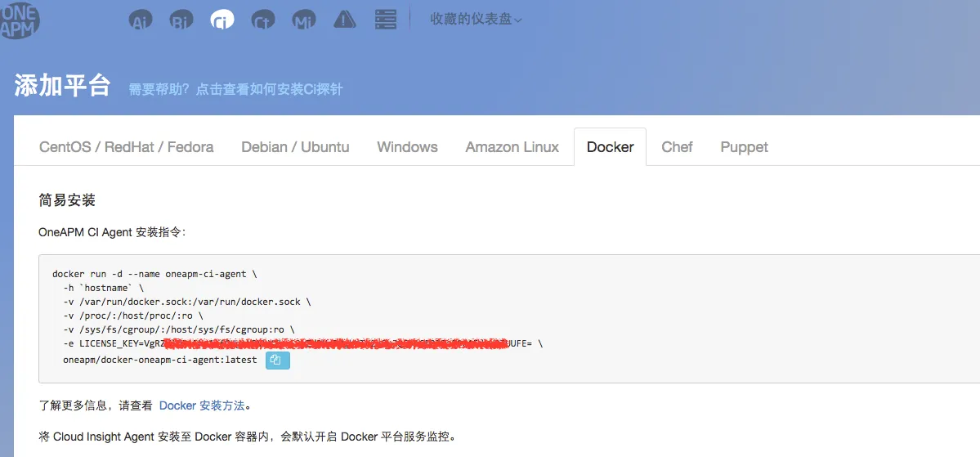Viewport: 980px width, 457px height.
Task: Copy the install command with clipboard button
Action: point(278,361)
